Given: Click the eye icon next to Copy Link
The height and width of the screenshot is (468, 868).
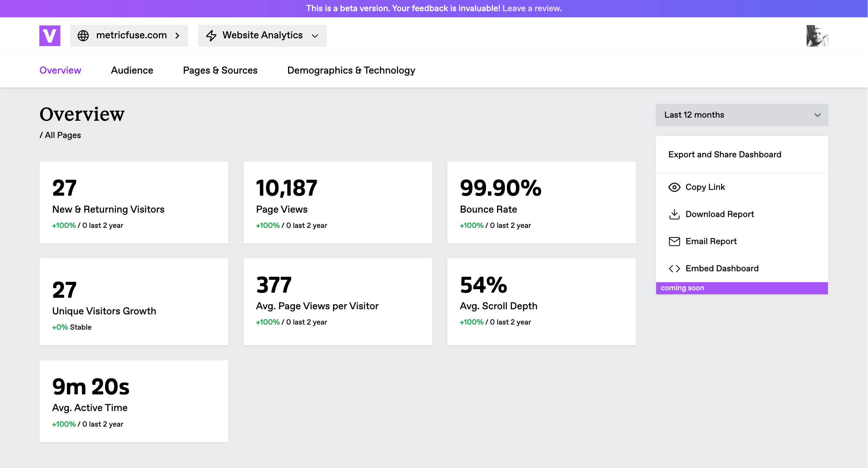Looking at the screenshot, I should [x=674, y=187].
